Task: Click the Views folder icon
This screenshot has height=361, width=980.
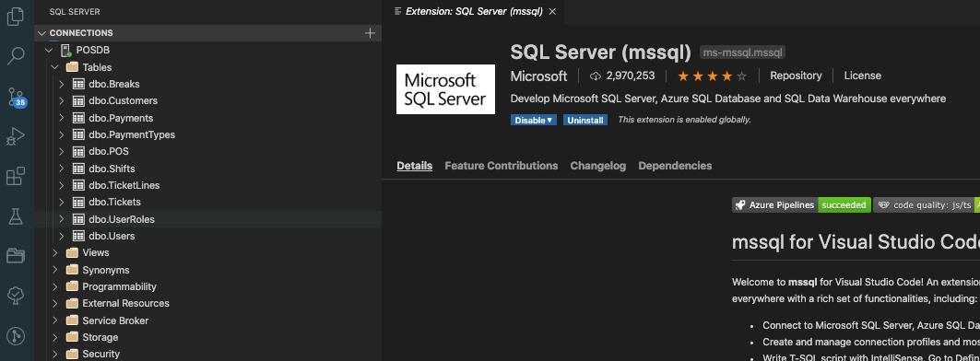Action: coord(72,253)
